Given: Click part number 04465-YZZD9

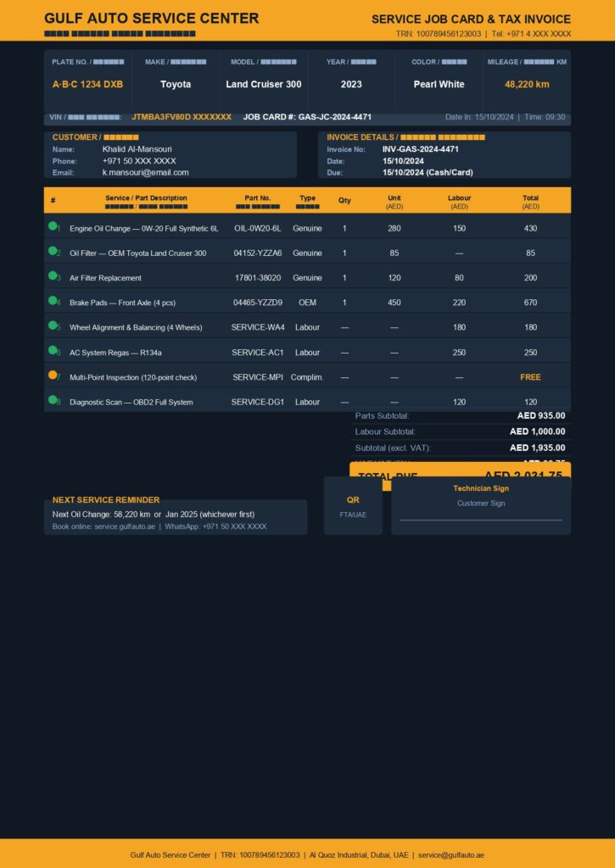Looking at the screenshot, I should [258, 303].
